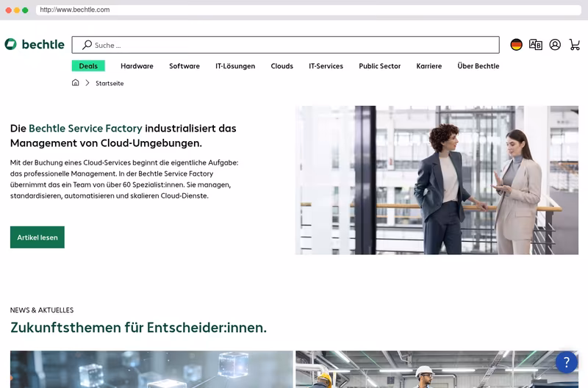Click the Bechtle logo
The image size is (588, 388).
click(x=35, y=44)
